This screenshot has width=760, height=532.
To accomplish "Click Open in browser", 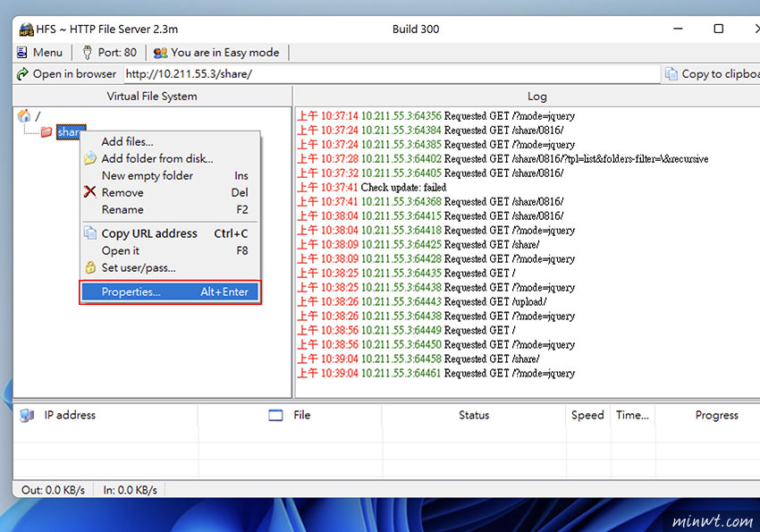I will [67, 74].
